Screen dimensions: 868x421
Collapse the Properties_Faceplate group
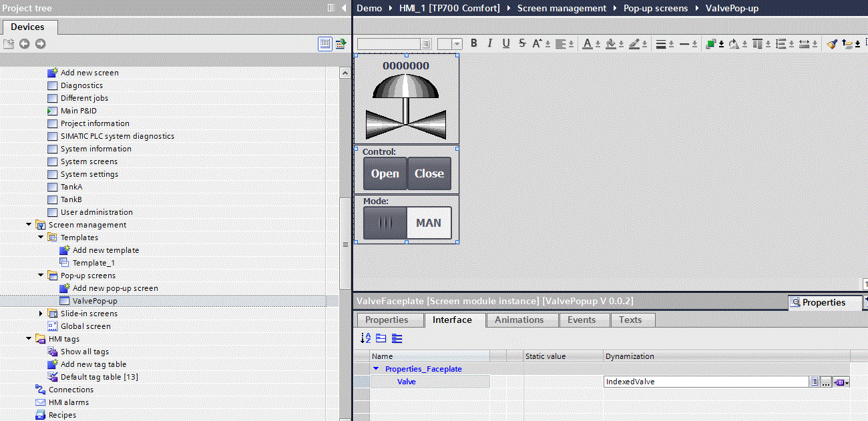[376, 369]
